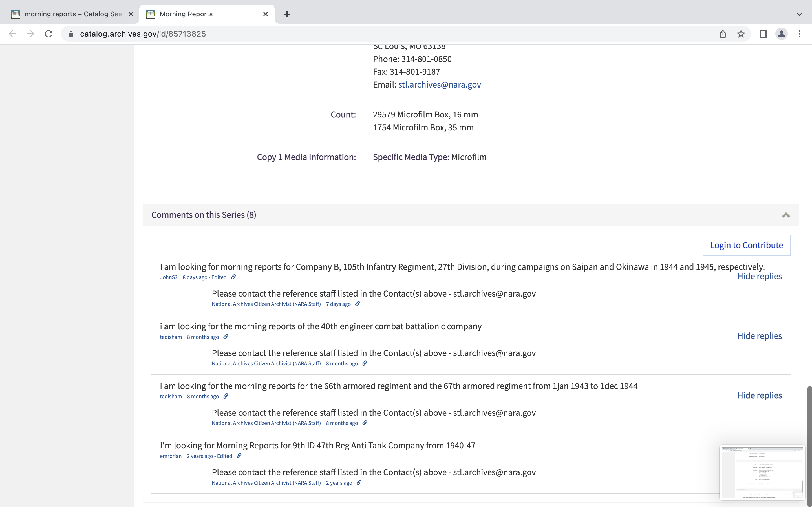Bookmark this page with star icon

click(741, 34)
